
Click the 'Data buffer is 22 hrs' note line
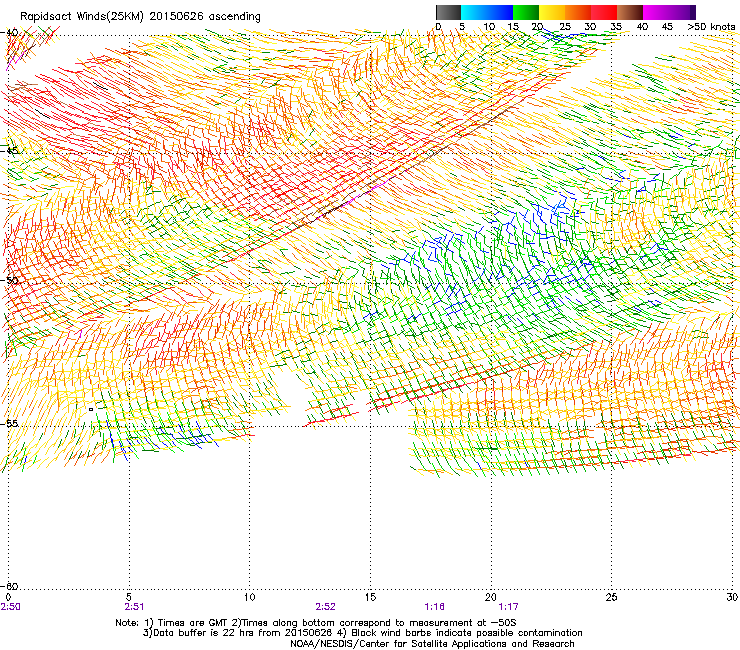click(x=362, y=633)
